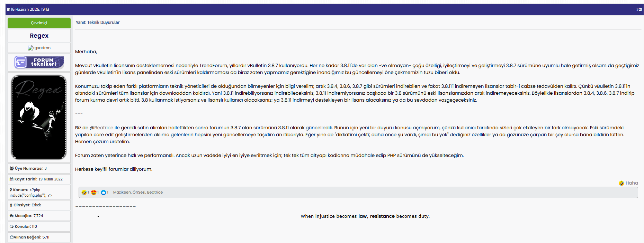Click the line Herkese keyifli forumlar diliyorum.
Image resolution: width=644 pixels, height=243 pixels.
[x=114, y=169]
